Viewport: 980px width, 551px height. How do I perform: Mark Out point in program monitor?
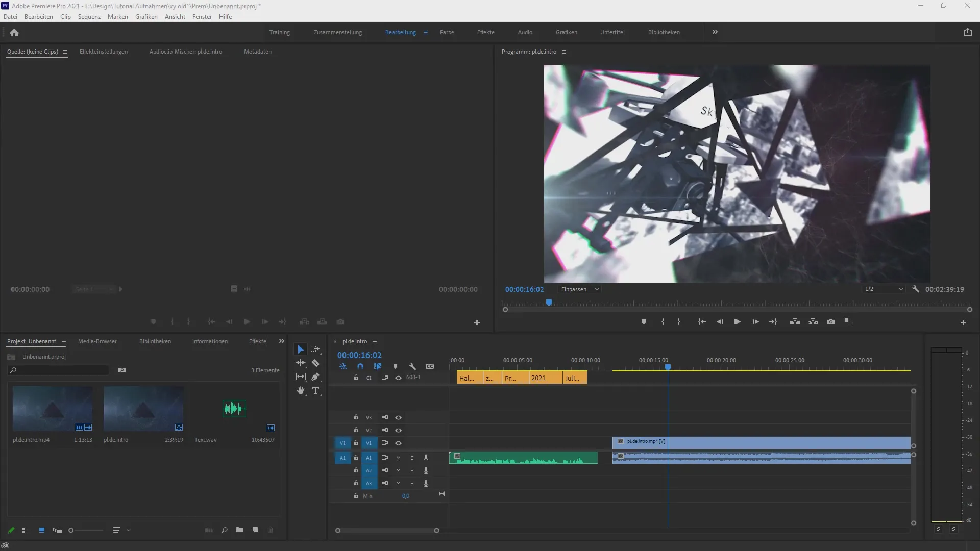pyautogui.click(x=679, y=322)
